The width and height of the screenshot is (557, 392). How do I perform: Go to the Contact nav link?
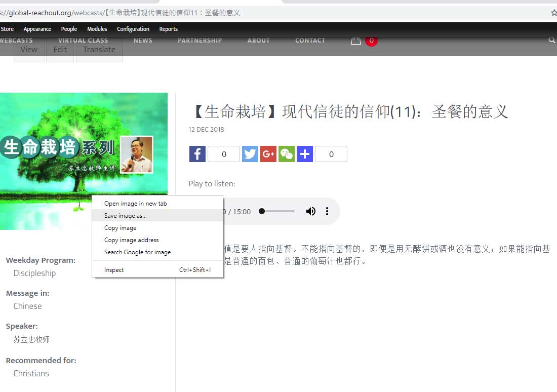pos(310,41)
